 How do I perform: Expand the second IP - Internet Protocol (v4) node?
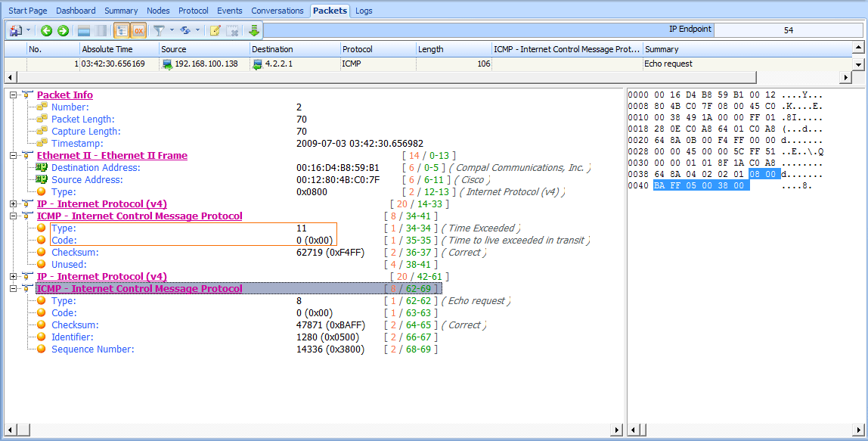14,276
